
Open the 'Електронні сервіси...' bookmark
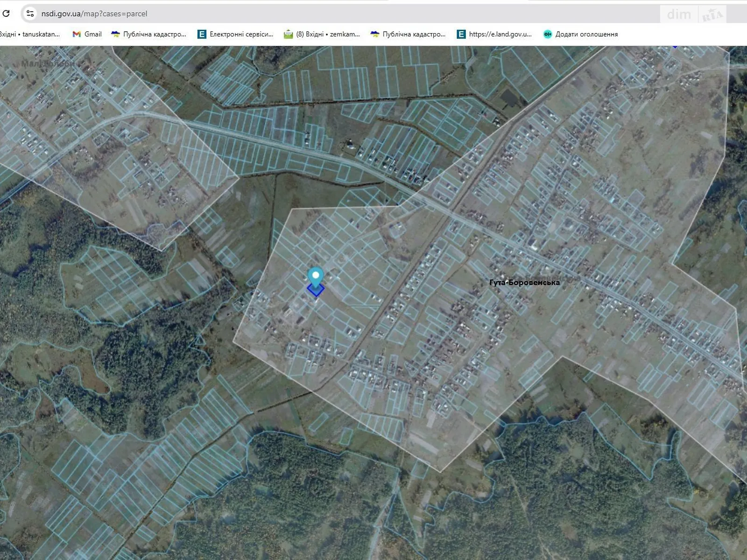[235, 34]
